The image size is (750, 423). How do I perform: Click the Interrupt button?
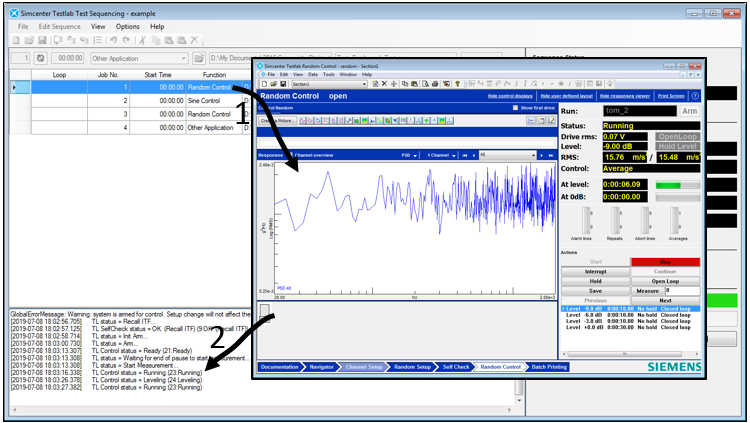[x=595, y=271]
